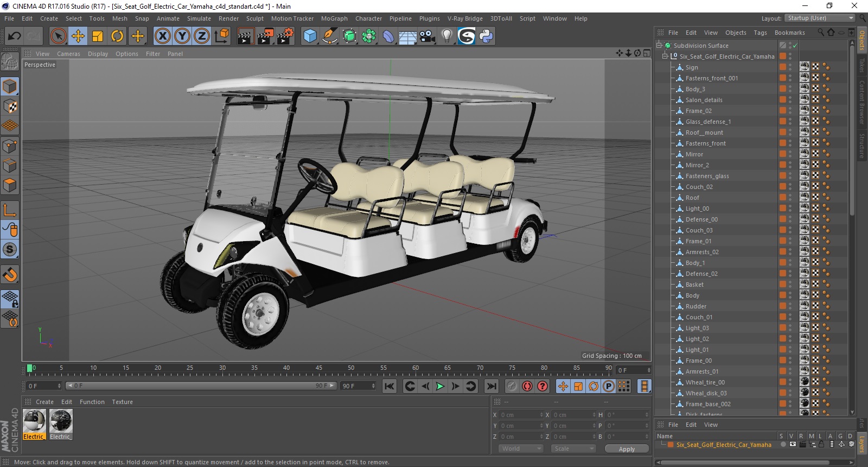Open the Layers side tab
This screenshot has height=467, width=868.
(x=862, y=443)
